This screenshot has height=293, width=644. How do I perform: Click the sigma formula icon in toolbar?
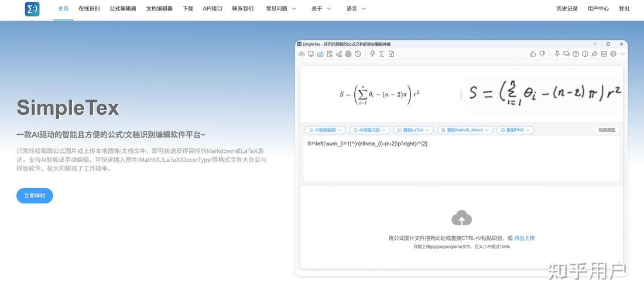pyautogui.click(x=382, y=54)
